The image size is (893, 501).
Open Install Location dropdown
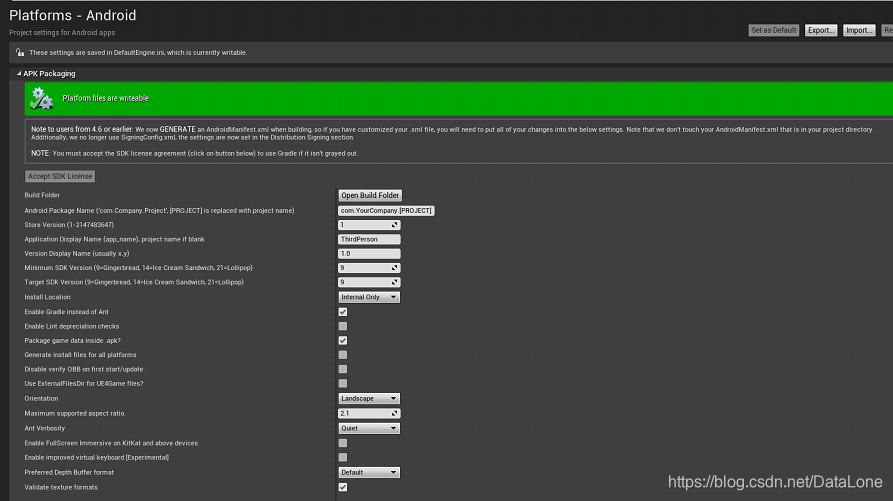[x=369, y=297]
